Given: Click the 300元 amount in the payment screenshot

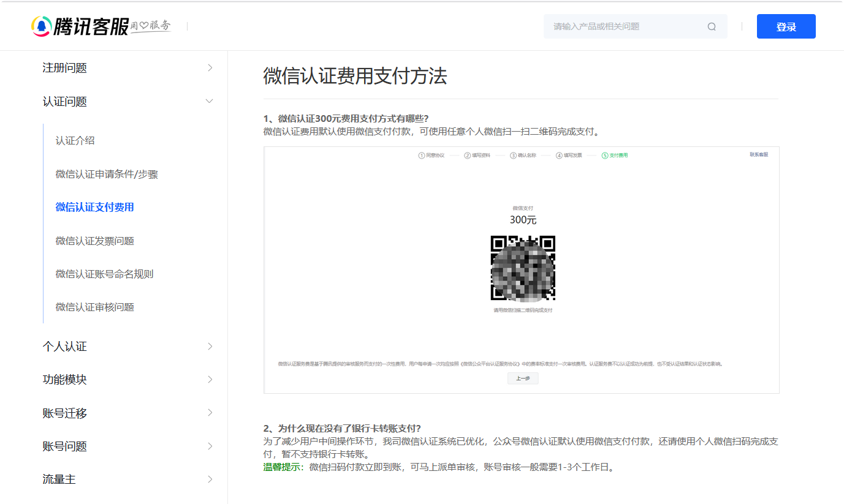Looking at the screenshot, I should [x=523, y=220].
